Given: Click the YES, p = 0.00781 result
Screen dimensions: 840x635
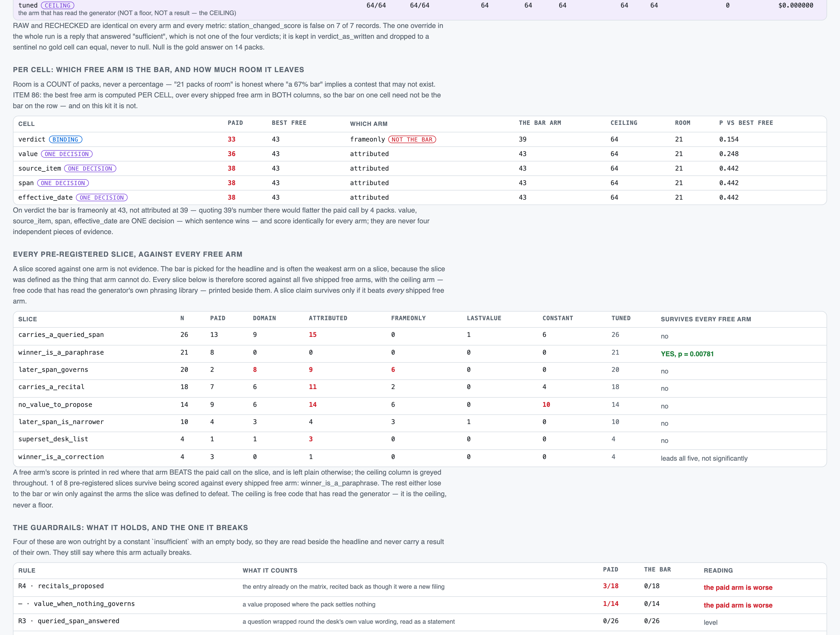Looking at the screenshot, I should [x=687, y=354].
